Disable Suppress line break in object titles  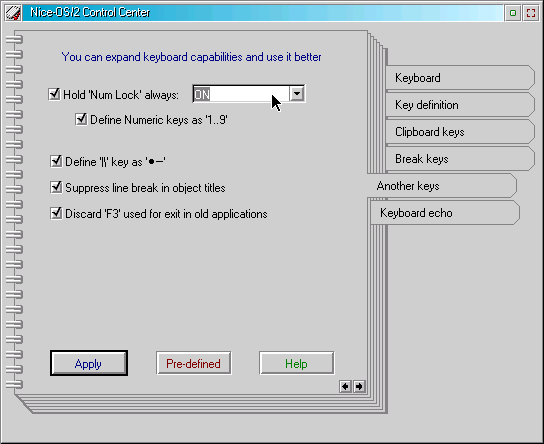pyautogui.click(x=56, y=188)
